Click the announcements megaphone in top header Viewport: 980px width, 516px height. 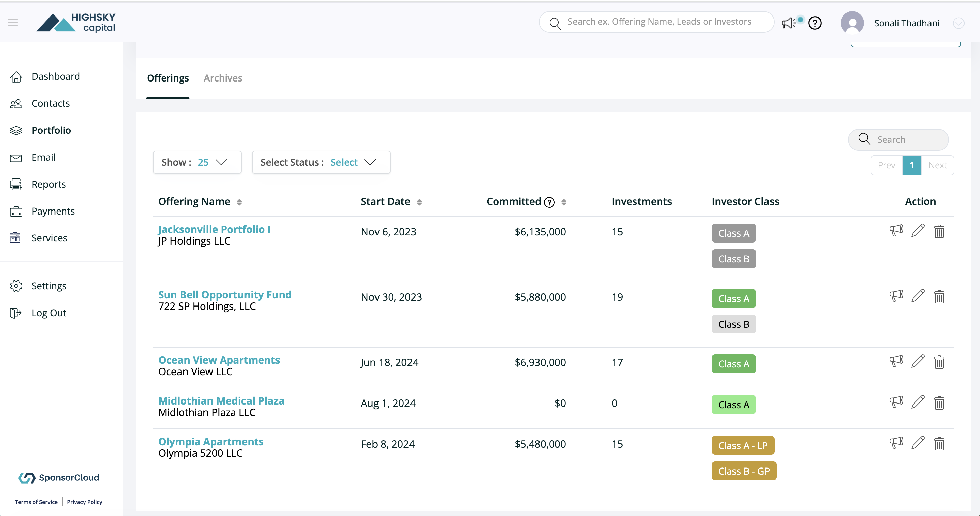[x=789, y=23]
